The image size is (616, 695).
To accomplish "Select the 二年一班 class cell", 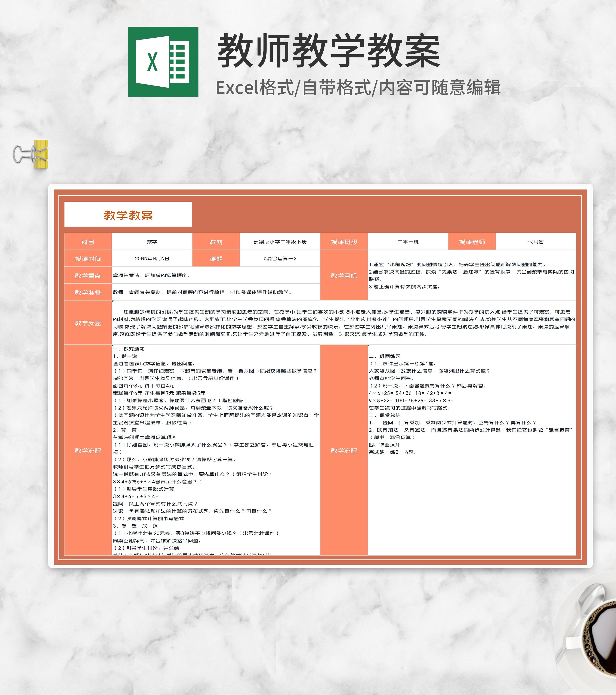I will (408, 242).
